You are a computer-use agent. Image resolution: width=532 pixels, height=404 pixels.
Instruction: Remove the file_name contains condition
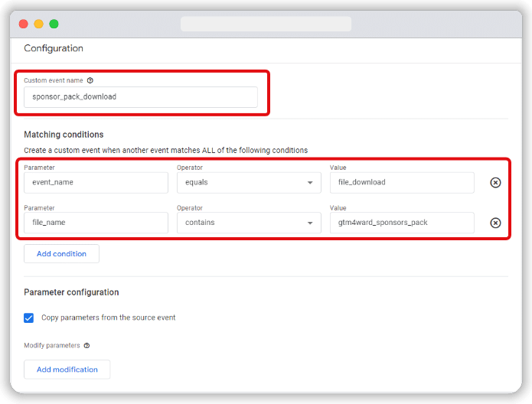[495, 223]
